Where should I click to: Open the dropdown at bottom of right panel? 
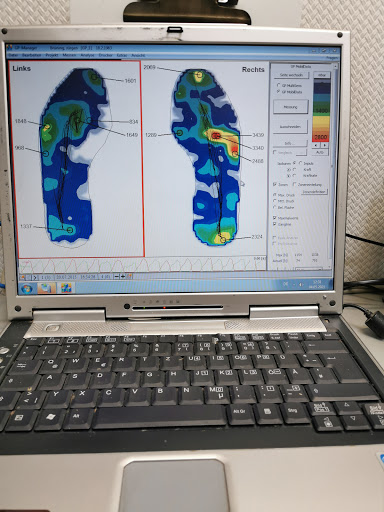point(309,268)
